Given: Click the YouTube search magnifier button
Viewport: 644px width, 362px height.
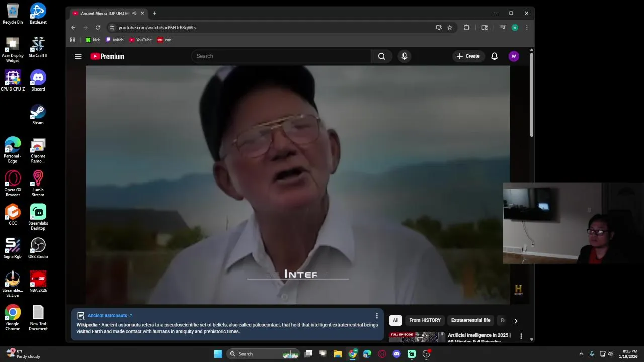Looking at the screenshot, I should 382,56.
